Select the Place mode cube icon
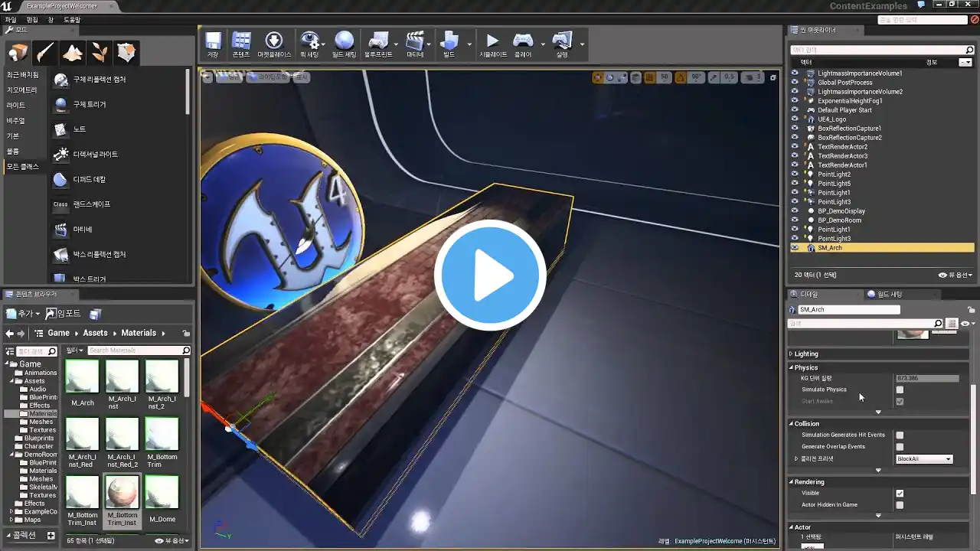980x551 pixels. click(x=18, y=52)
